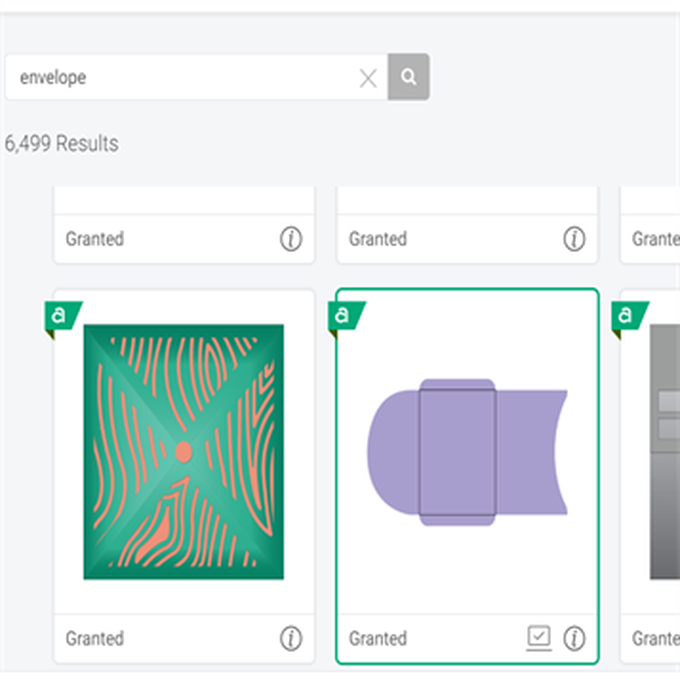The width and height of the screenshot is (680, 680).
Task: Click Cricut Access badge on purple envelope
Action: pos(344,317)
